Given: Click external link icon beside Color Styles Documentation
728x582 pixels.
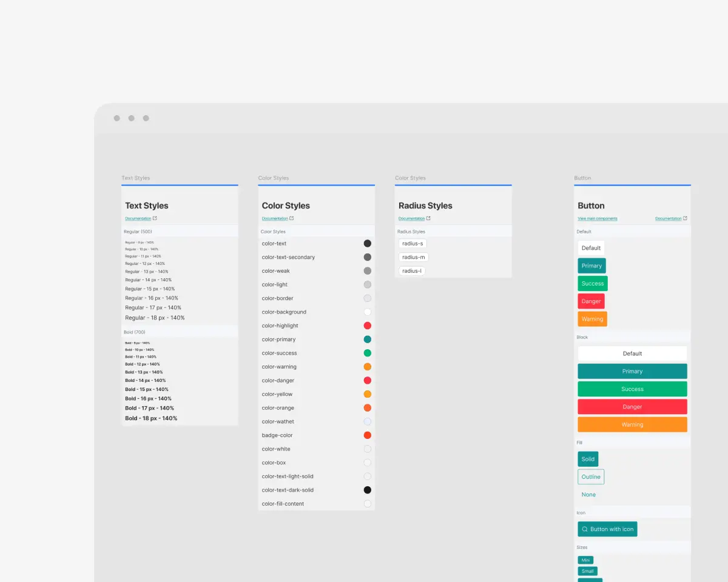Looking at the screenshot, I should (292, 218).
